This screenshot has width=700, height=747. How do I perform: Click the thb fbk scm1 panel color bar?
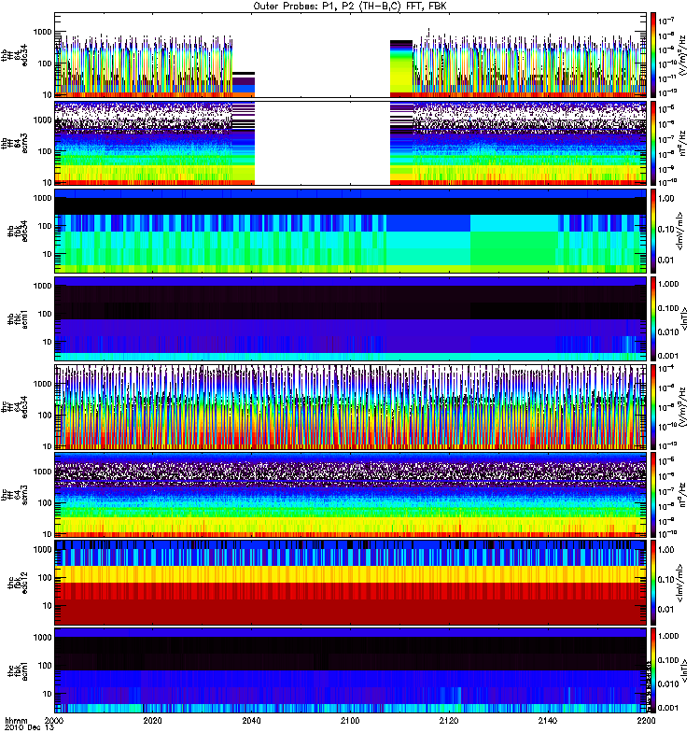click(653, 318)
